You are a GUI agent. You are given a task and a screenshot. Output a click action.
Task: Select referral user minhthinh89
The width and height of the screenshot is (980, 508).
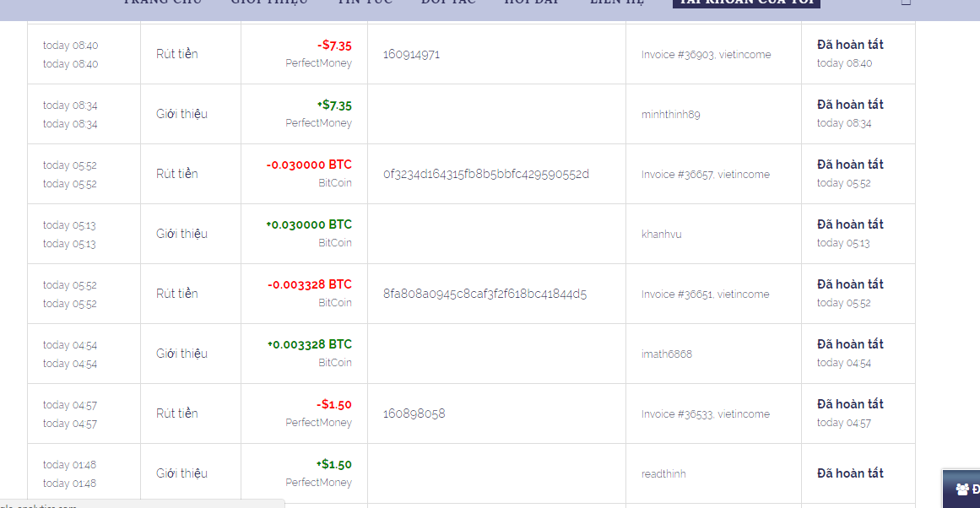pyautogui.click(x=670, y=115)
